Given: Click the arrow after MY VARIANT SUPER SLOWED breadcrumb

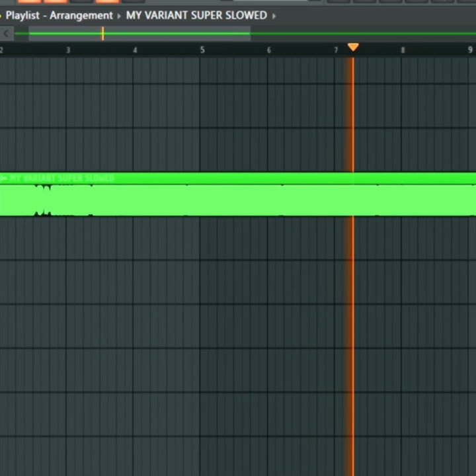Looking at the screenshot, I should point(274,16).
